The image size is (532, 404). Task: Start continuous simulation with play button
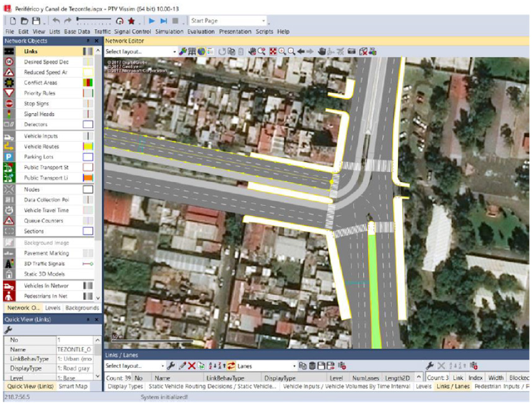coord(152,21)
